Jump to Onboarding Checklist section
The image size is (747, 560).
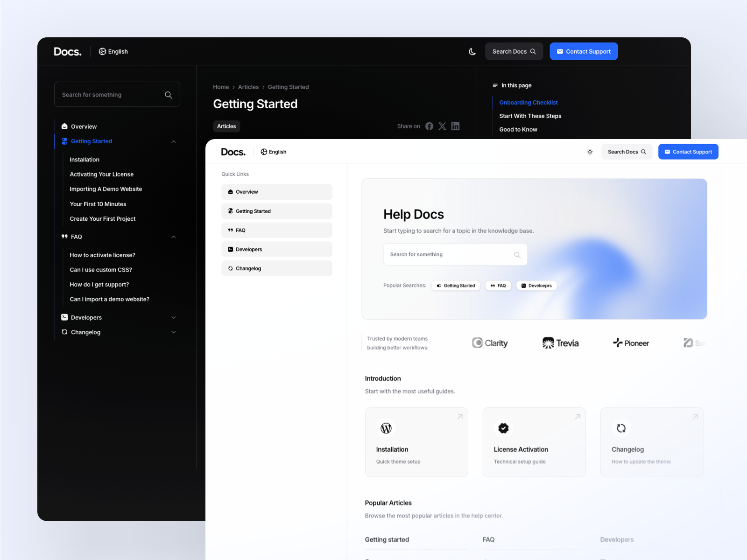point(529,102)
